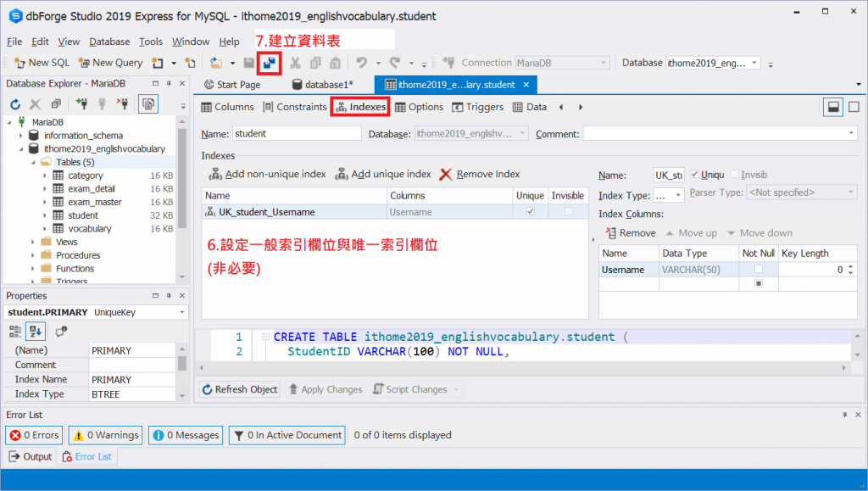The width and height of the screenshot is (868, 491).
Task: Toggle Not Null checkbox for Username column
Action: [x=759, y=269]
